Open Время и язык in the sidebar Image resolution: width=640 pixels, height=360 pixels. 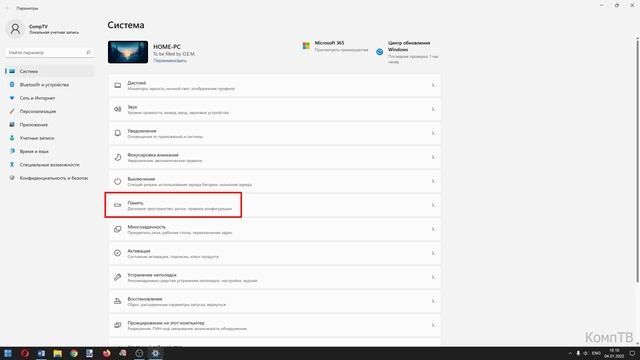[49, 151]
